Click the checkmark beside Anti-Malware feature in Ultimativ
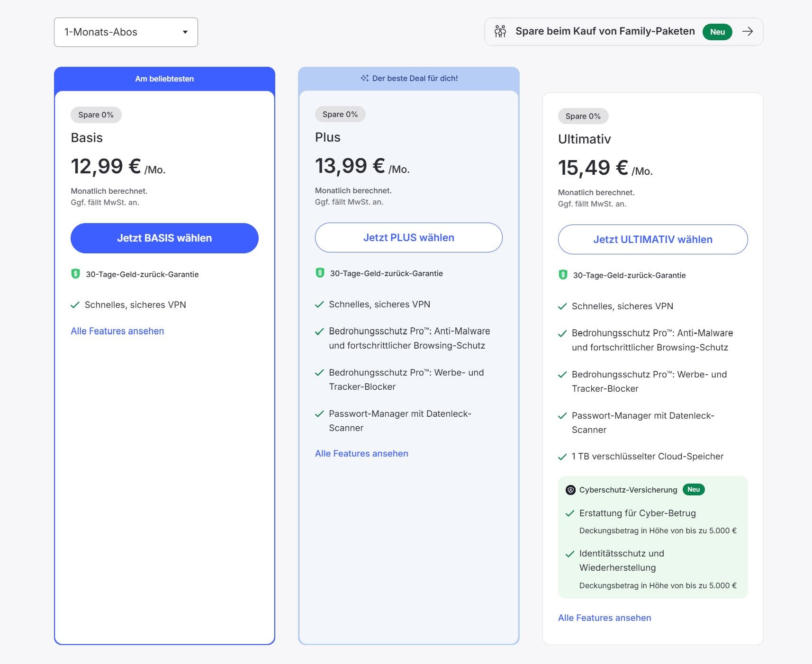Viewport: 812px width, 664px height. point(562,333)
